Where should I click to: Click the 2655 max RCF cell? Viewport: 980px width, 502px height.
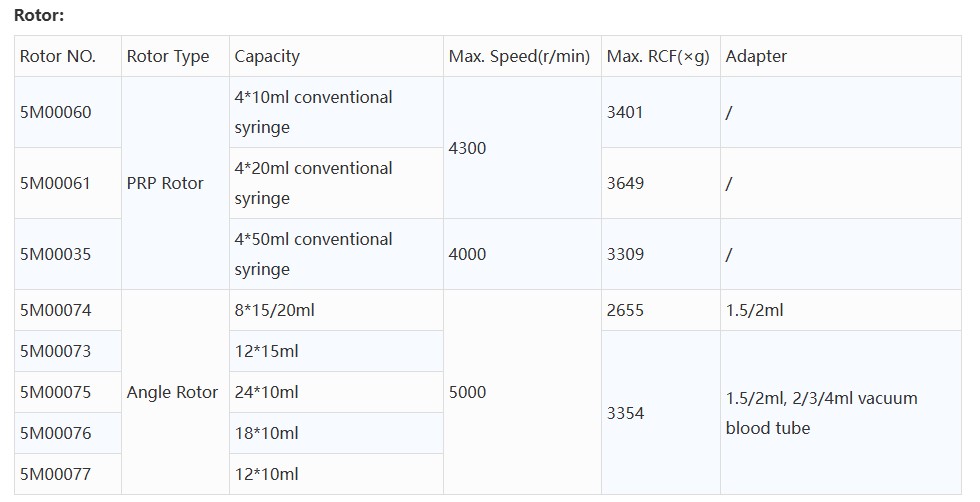pyautogui.click(x=626, y=310)
